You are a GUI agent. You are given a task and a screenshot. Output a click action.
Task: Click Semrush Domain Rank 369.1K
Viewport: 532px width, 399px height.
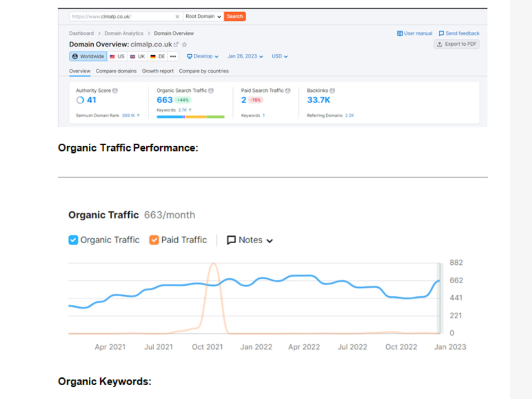pos(128,115)
